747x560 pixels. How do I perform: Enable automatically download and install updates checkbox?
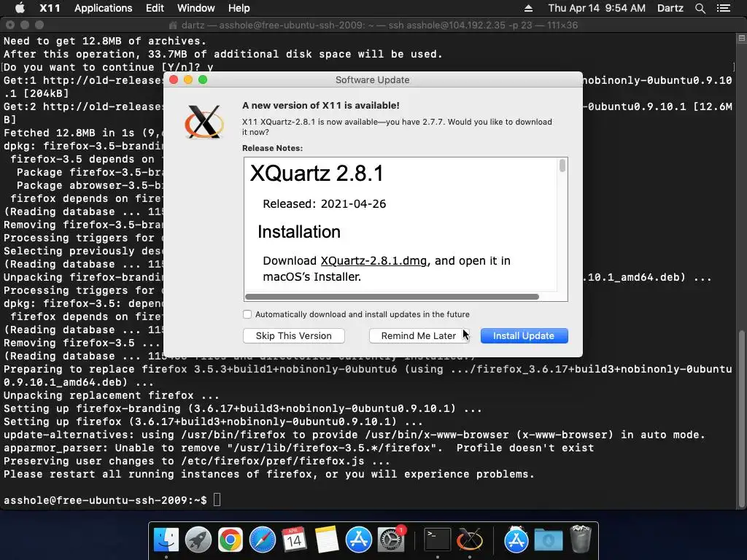click(x=247, y=314)
